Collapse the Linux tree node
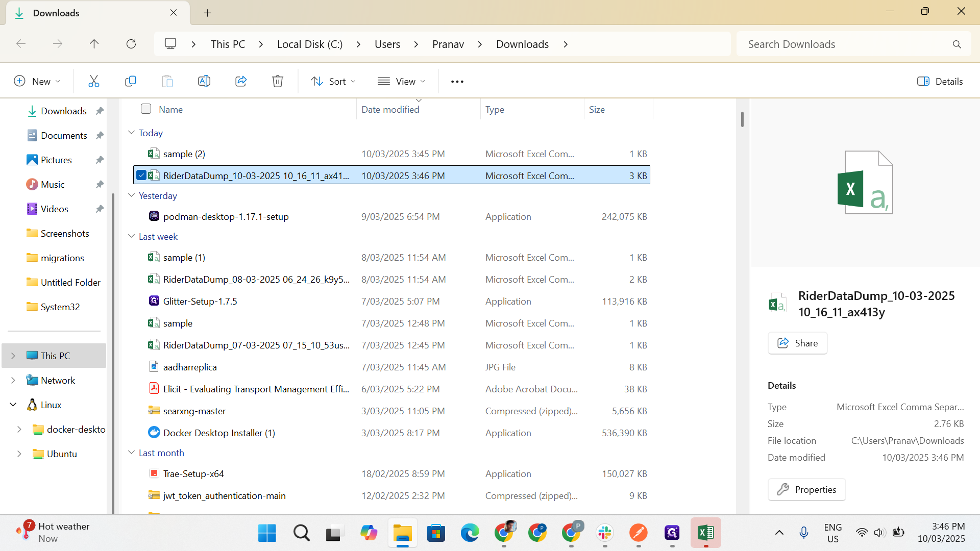Viewport: 980px width, 551px height. (13, 405)
